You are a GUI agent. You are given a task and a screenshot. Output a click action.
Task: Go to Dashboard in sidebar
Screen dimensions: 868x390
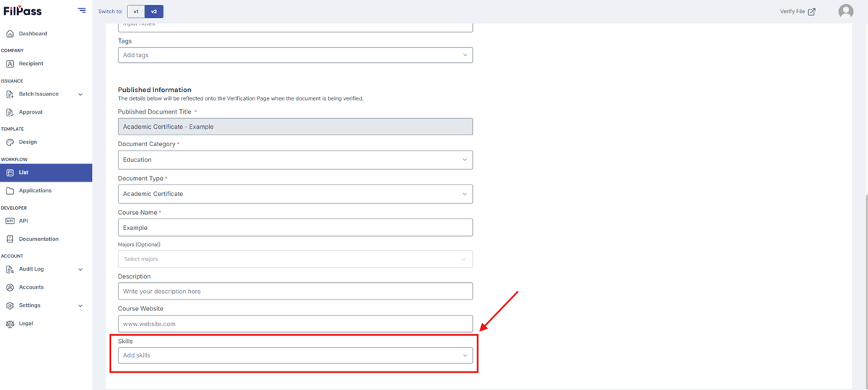(x=33, y=33)
